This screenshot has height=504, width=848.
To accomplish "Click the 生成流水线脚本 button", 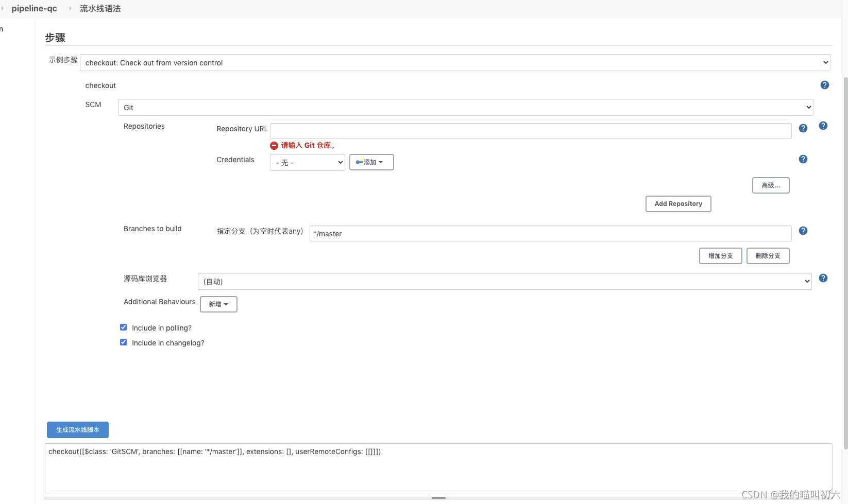I will [77, 429].
